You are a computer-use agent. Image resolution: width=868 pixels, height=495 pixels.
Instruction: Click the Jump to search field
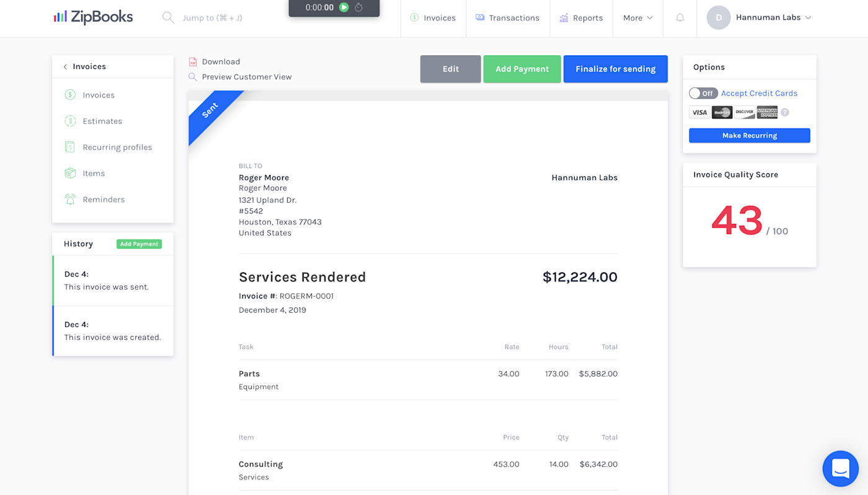[211, 17]
